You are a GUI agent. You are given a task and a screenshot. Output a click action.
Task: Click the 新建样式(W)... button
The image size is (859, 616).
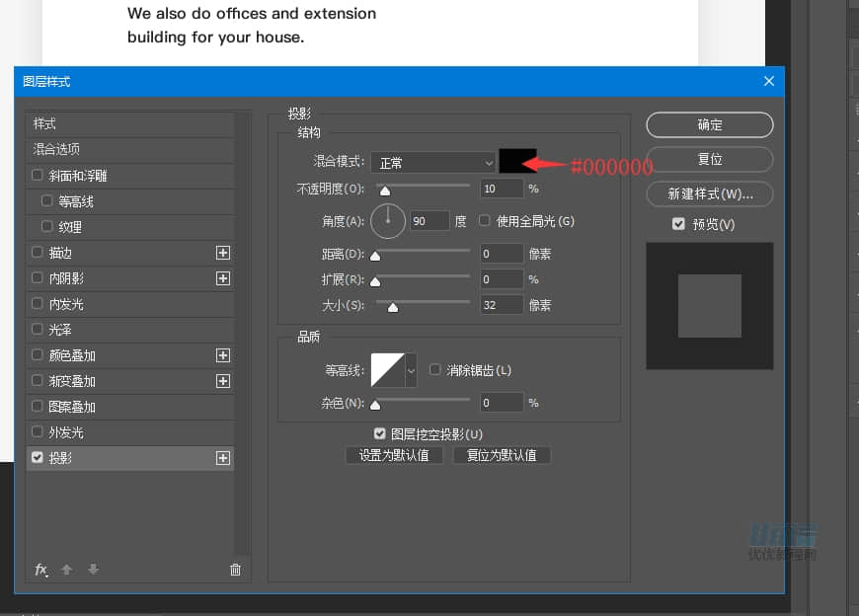[x=710, y=193]
